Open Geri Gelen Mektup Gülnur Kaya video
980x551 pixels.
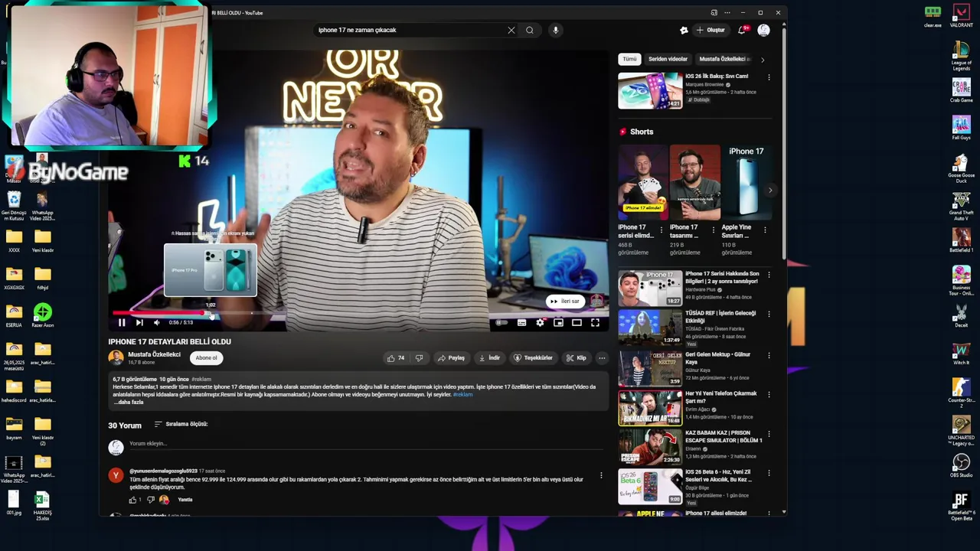(650, 368)
